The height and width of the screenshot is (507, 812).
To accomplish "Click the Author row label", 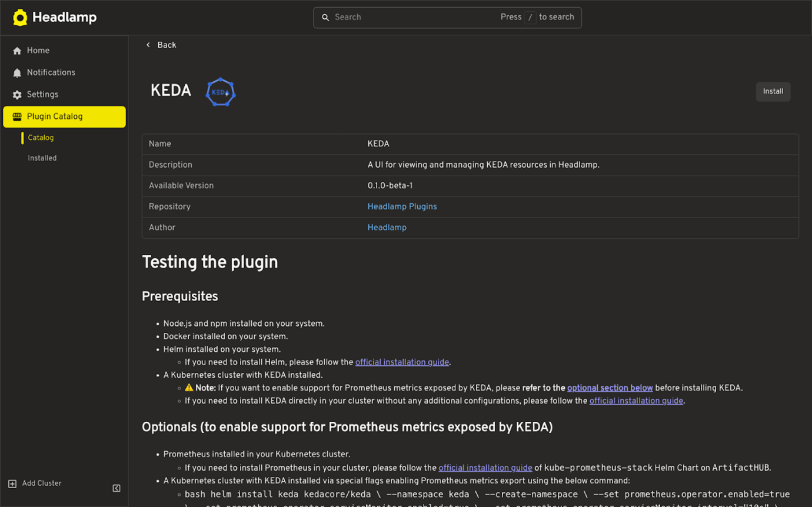I will point(162,228).
